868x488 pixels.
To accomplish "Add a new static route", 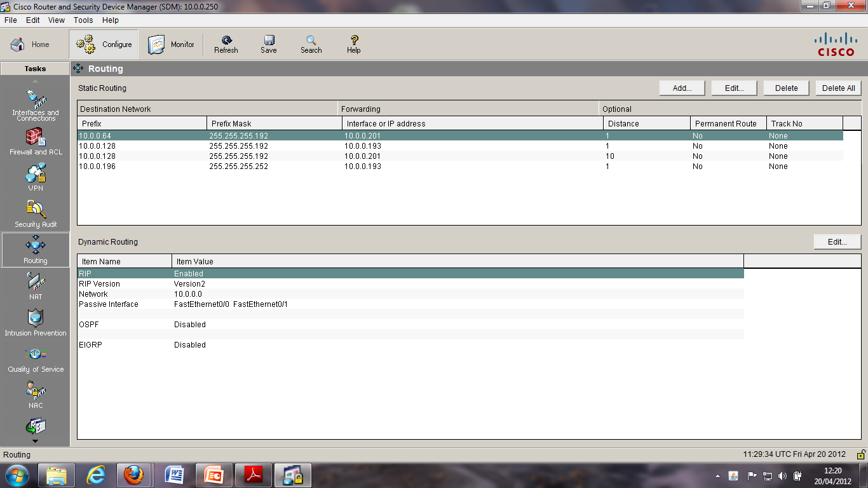I will (x=682, y=88).
